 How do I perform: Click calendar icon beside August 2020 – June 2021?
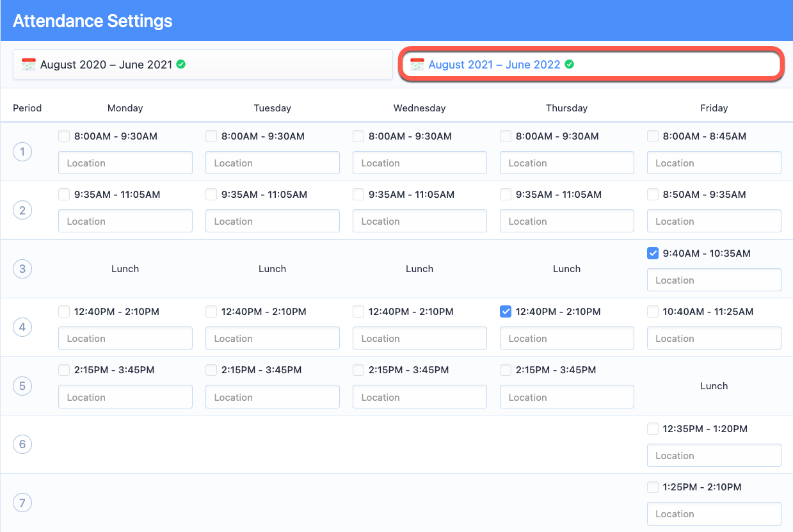tap(28, 65)
